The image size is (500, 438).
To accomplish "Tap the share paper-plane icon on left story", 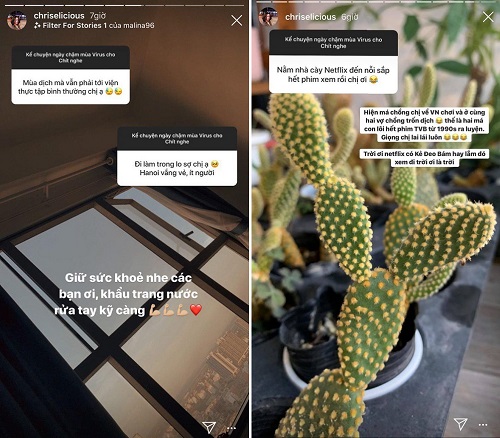I will [209, 427].
